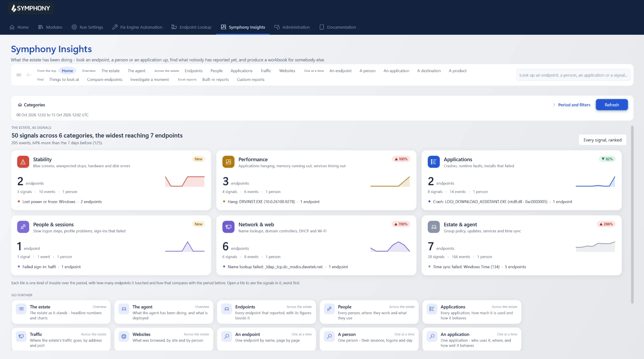
Task: Click the Stability warning triangle icon
Action: point(23,162)
